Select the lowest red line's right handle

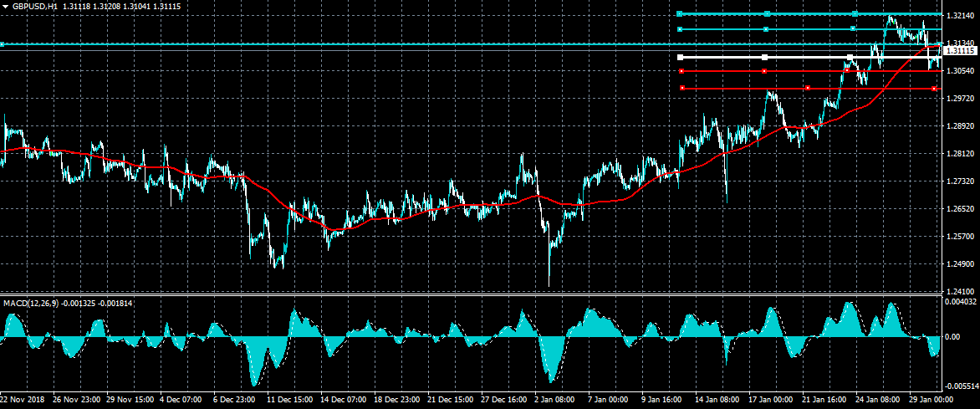tap(933, 89)
